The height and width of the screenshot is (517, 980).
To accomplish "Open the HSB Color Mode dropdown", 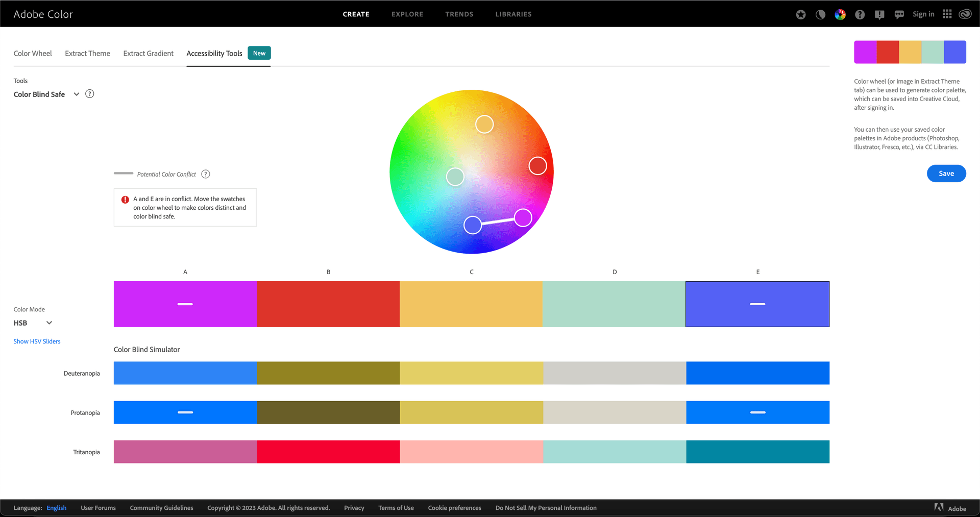I will coord(49,323).
